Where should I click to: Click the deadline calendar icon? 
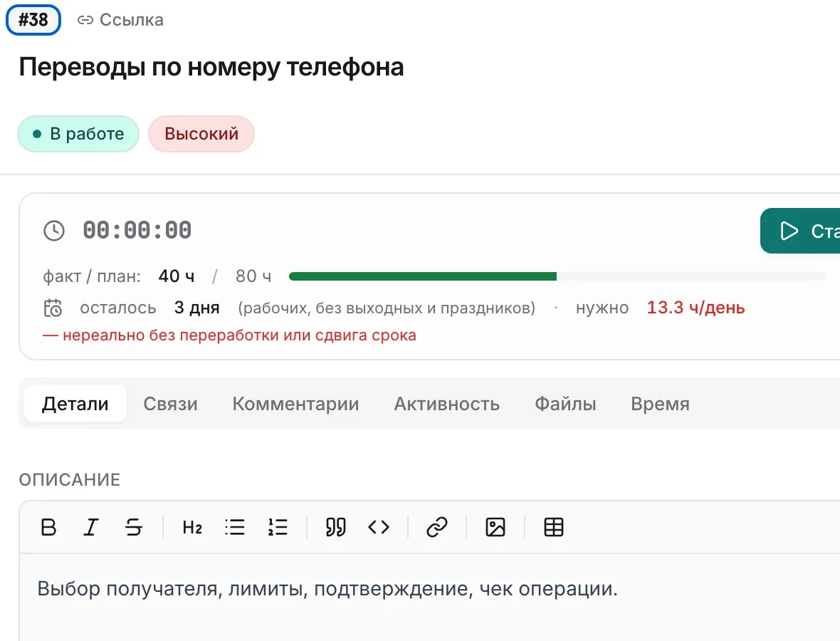[53, 308]
